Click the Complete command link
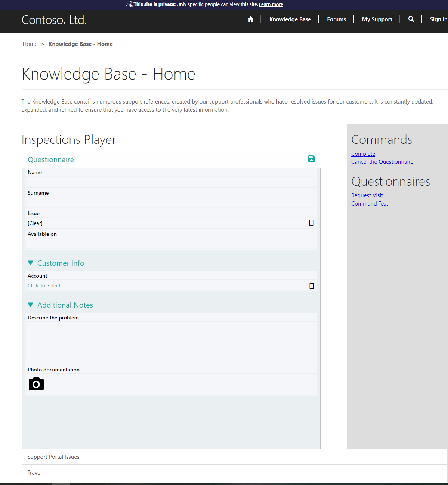The width and height of the screenshot is (448, 485). coord(363,154)
